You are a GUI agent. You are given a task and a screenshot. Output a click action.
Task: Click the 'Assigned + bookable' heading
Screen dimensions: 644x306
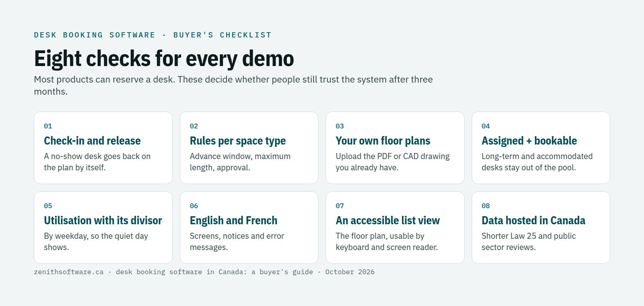pyautogui.click(x=529, y=141)
